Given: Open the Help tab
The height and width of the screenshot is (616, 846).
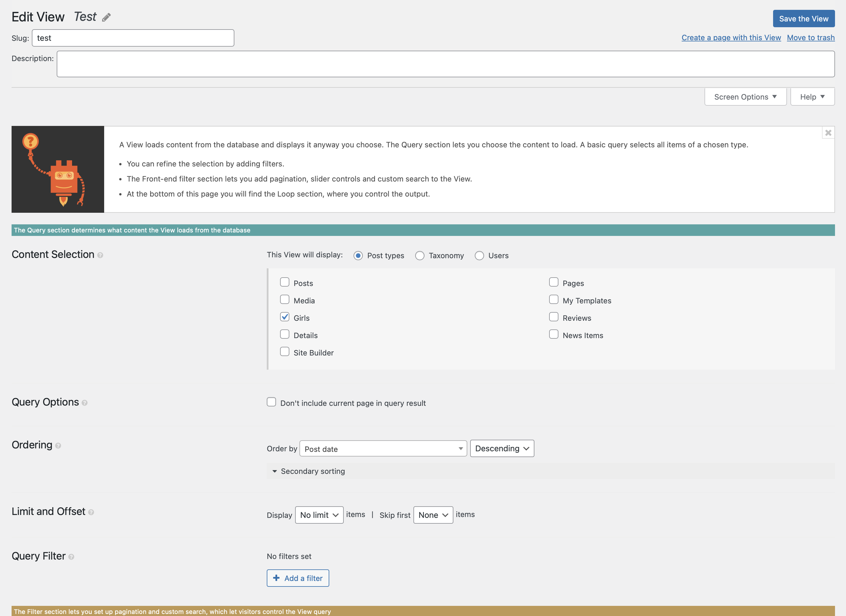Looking at the screenshot, I should (x=812, y=97).
